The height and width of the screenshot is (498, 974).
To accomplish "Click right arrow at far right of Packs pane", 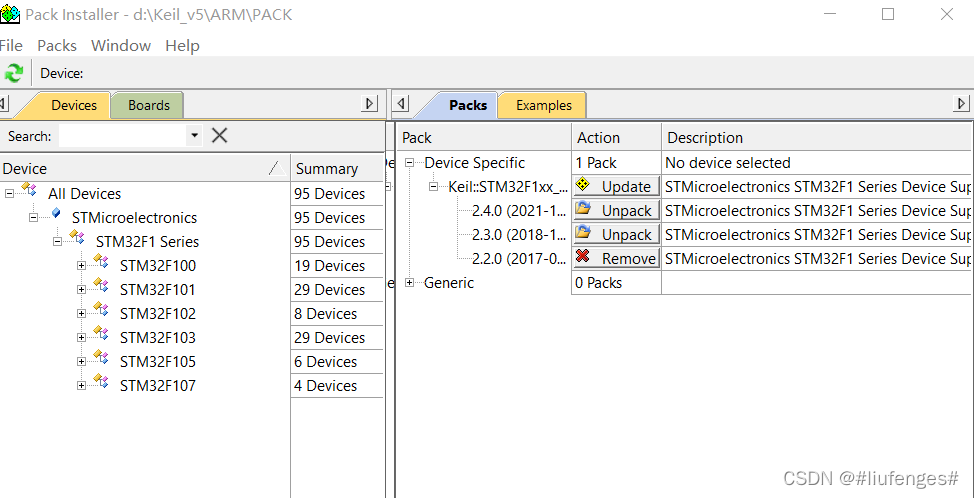I will coord(962,104).
